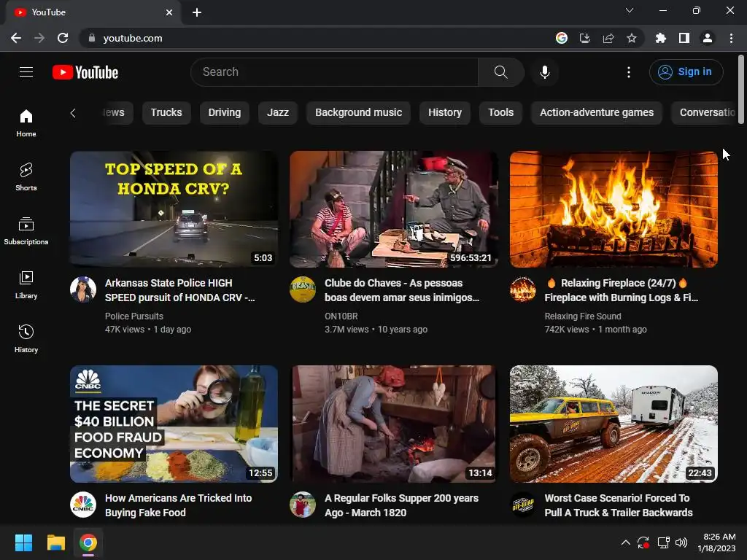Start voice search with microphone icon
This screenshot has width=747, height=560.
[x=544, y=72]
